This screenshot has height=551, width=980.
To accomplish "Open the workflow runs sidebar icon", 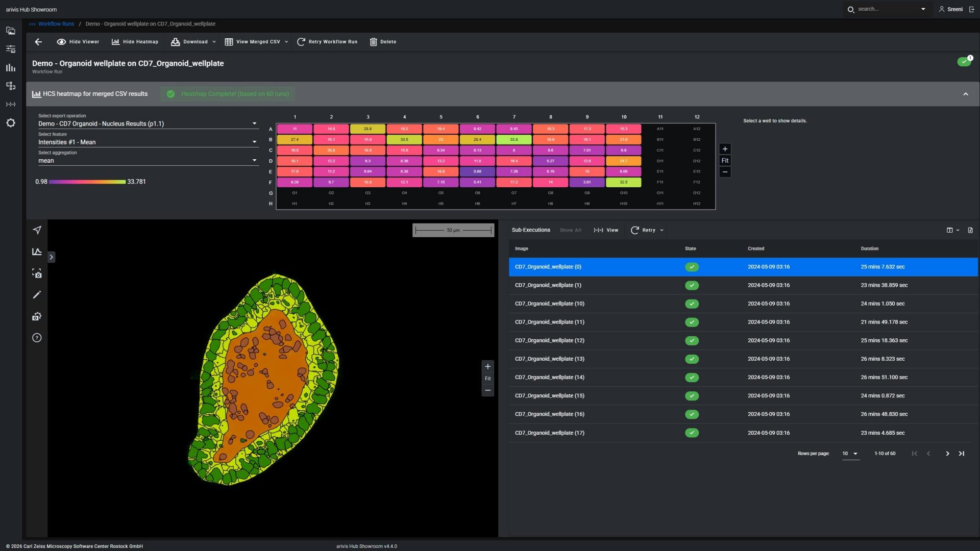I will click(11, 104).
